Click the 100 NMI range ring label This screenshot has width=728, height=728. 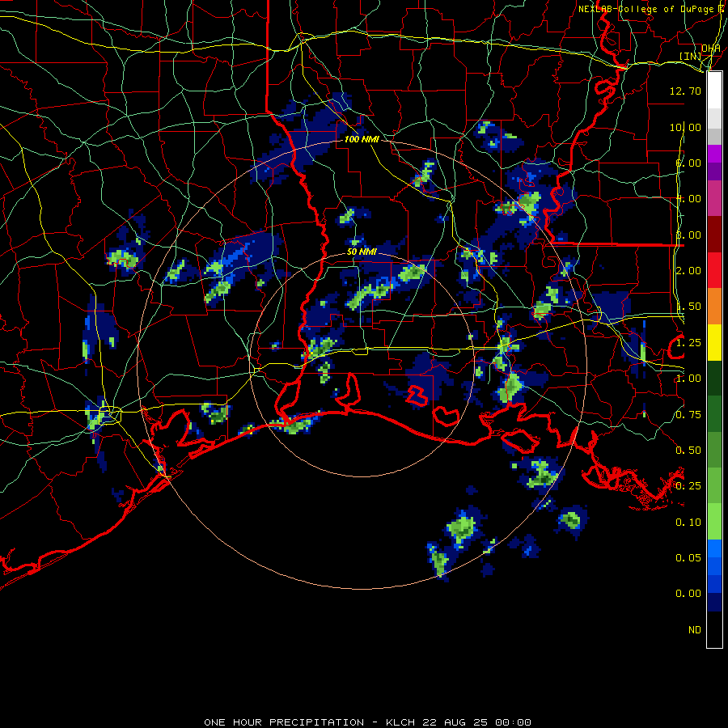[362, 139]
